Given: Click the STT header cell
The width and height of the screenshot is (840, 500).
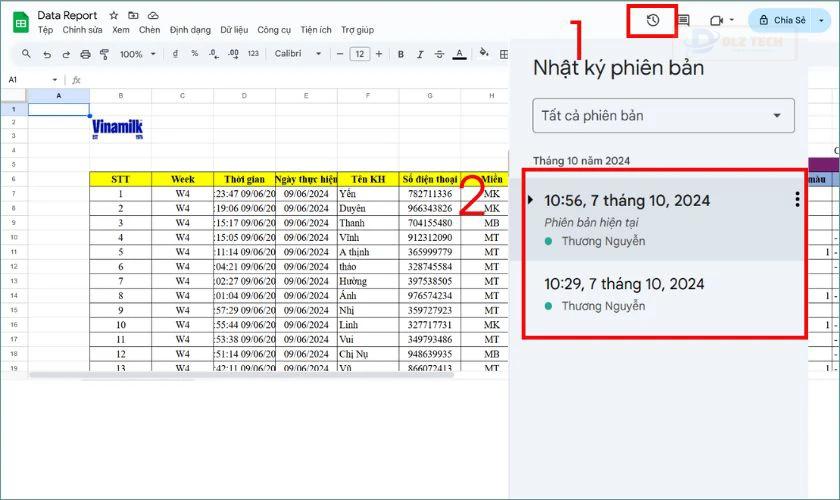Looking at the screenshot, I should pyautogui.click(x=121, y=179).
